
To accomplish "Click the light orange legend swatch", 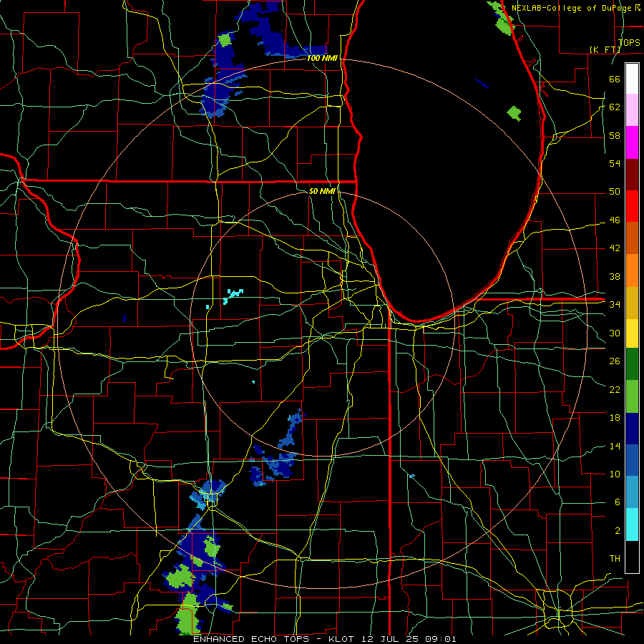I will pyautogui.click(x=632, y=270).
